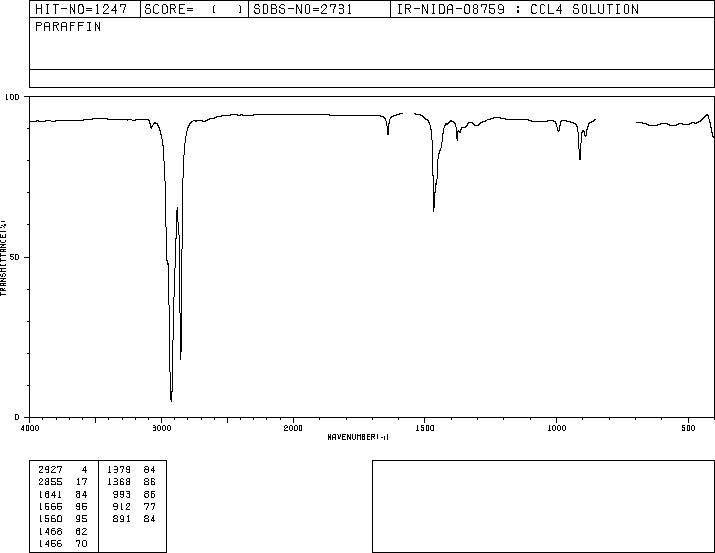The height and width of the screenshot is (553, 715).
Task: Click the IR-NIDA-08759 CCL4 SOLUTION label
Action: click(518, 9)
